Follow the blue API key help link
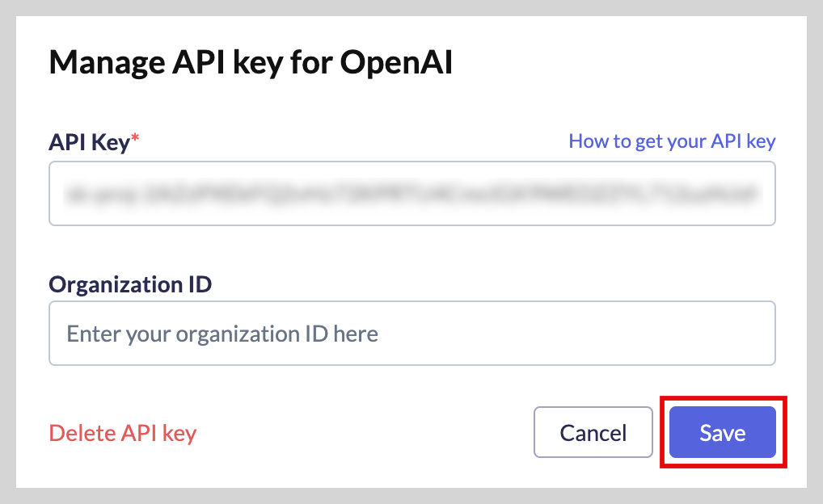This screenshot has width=823, height=504. click(x=672, y=141)
